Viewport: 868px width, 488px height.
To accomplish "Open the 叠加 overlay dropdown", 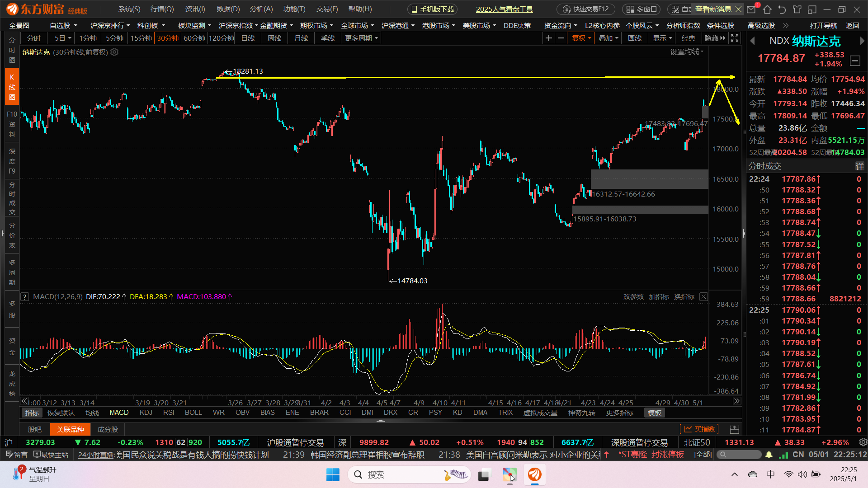I will pos(608,38).
